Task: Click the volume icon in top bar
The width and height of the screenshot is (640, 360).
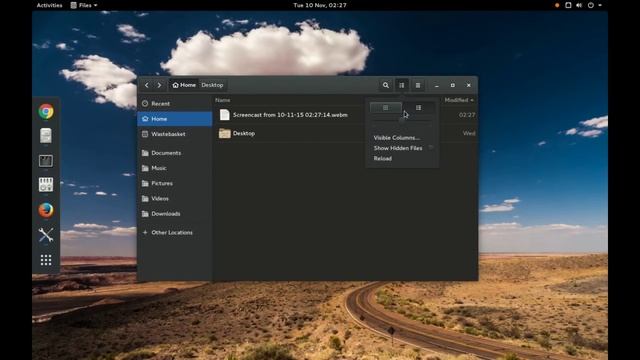Action: coord(579,5)
